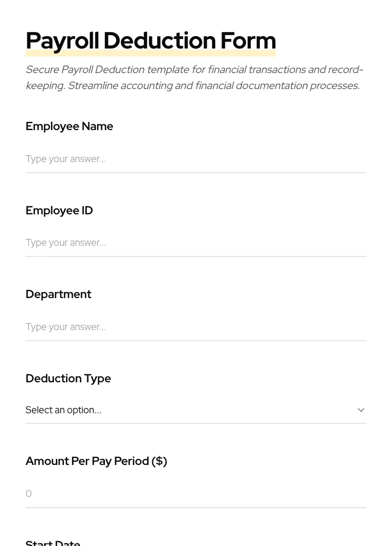Viewport: 392px width, 546px height.
Task: Click the Employee Name label
Action: [69, 126]
